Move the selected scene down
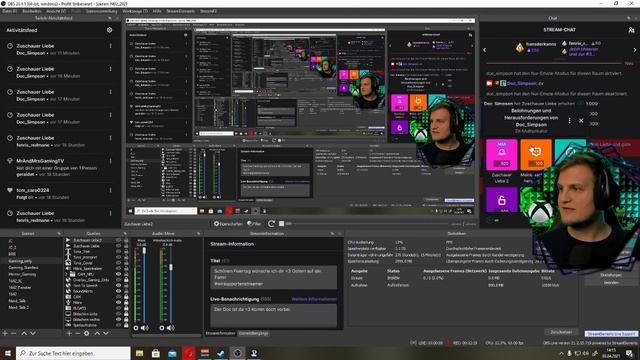The image size is (640, 360). [x=33, y=333]
